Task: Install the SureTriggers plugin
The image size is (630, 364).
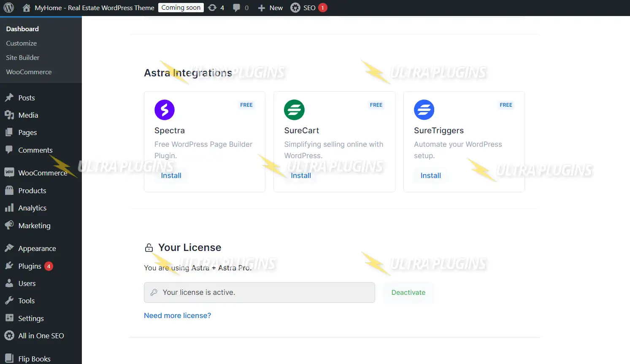Action: tap(431, 175)
